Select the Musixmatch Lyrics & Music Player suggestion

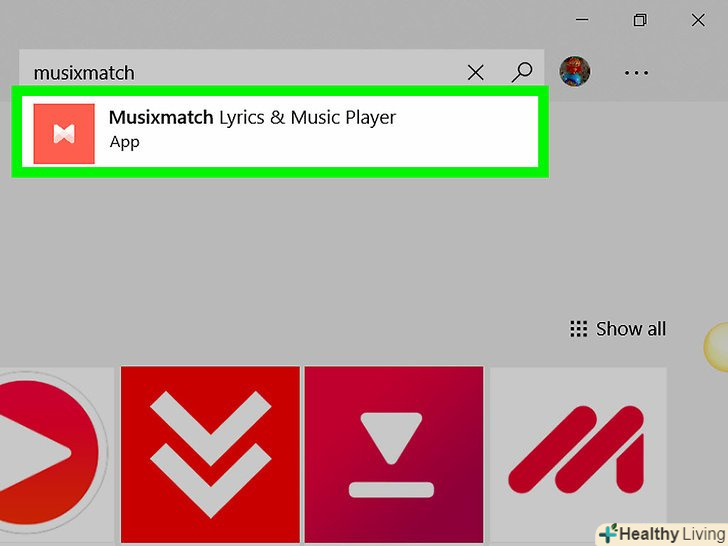(x=280, y=132)
